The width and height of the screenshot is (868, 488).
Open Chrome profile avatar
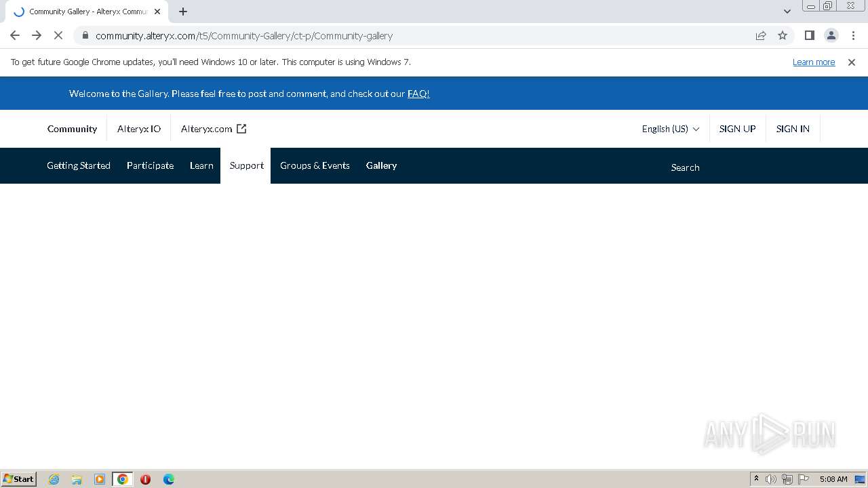(x=831, y=35)
